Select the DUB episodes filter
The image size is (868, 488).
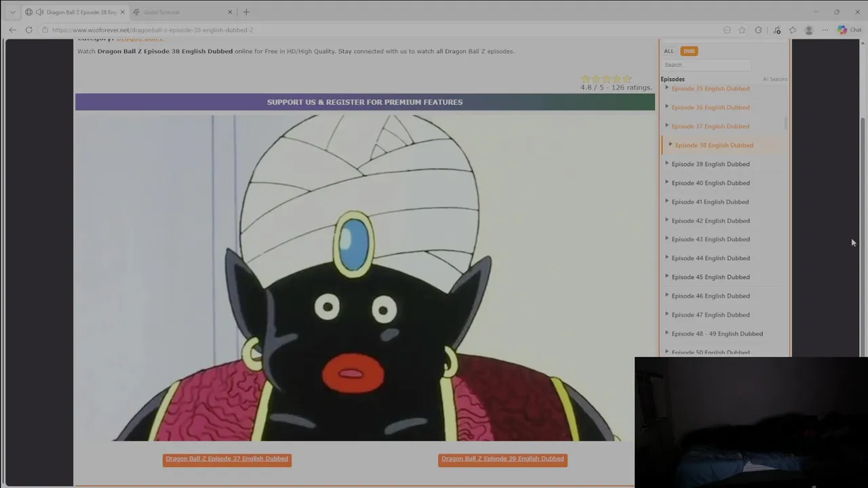(689, 51)
